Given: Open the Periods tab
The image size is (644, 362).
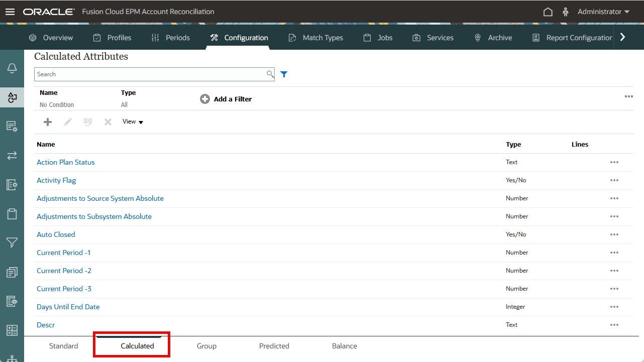Looking at the screenshot, I should pos(170,38).
